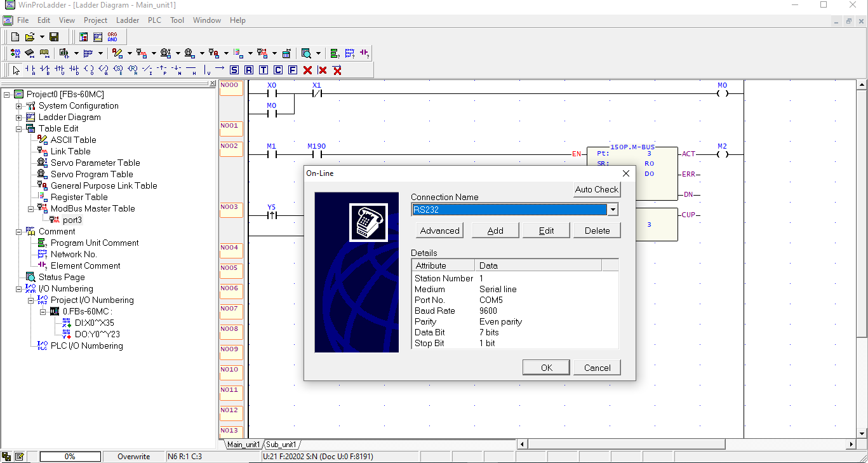Click the boxed S function icon
868x463 pixels.
click(234, 70)
